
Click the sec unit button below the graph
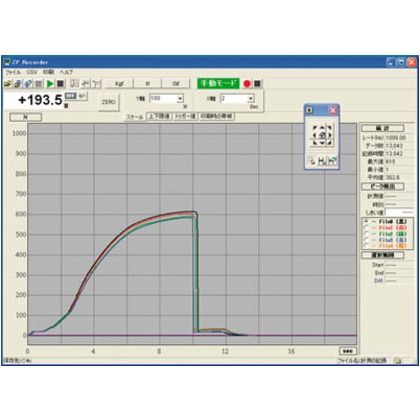coord(347,351)
